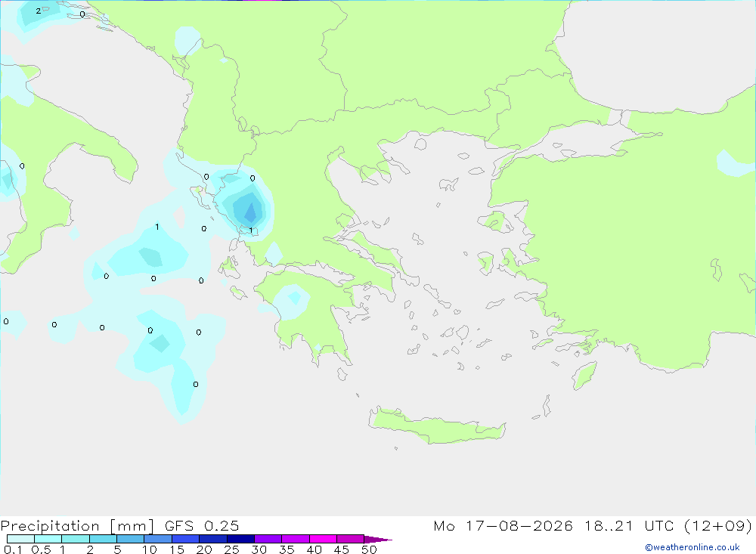Select the 30–35 mm violet legend swatch
Screen dimensions: 756x554
click(x=268, y=539)
